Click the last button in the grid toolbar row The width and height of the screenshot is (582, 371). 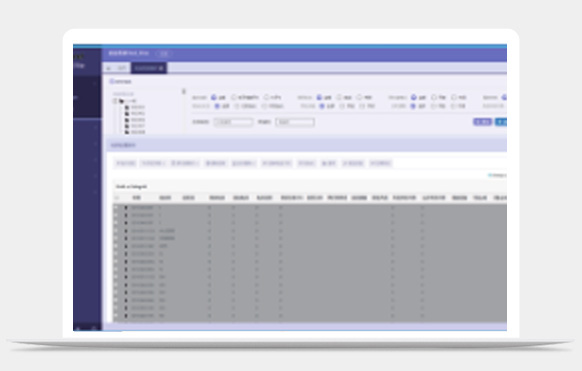[x=380, y=163]
